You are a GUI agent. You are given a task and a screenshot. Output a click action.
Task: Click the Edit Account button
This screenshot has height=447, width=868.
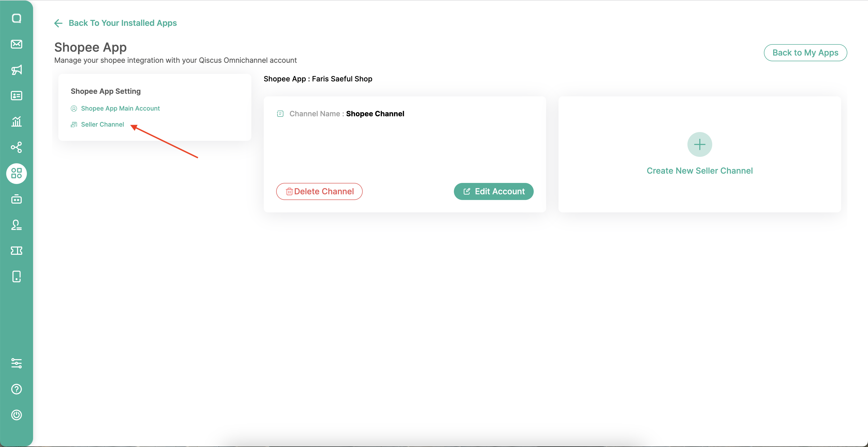coord(494,191)
